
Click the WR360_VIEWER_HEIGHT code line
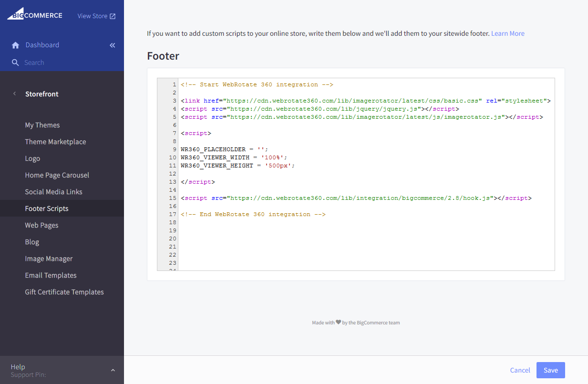[x=238, y=166]
